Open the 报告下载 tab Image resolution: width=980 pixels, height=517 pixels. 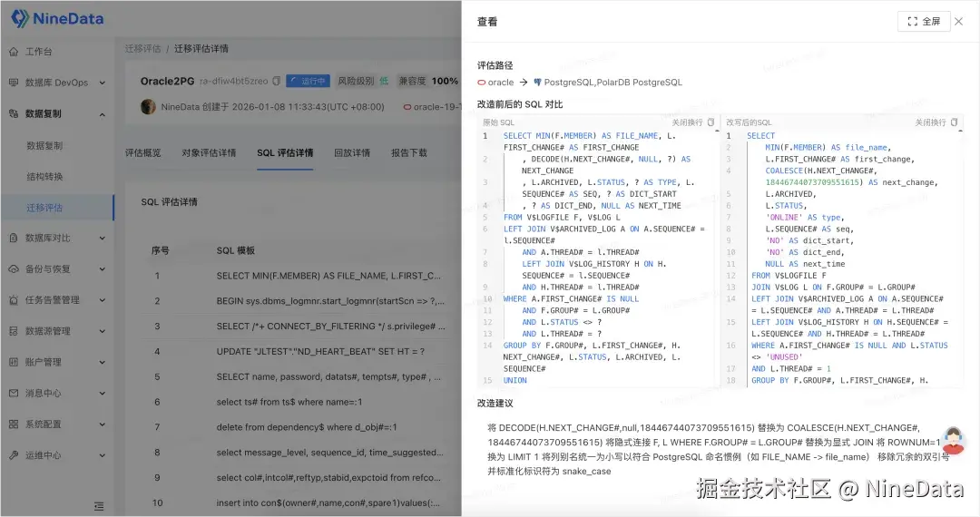[408, 153]
